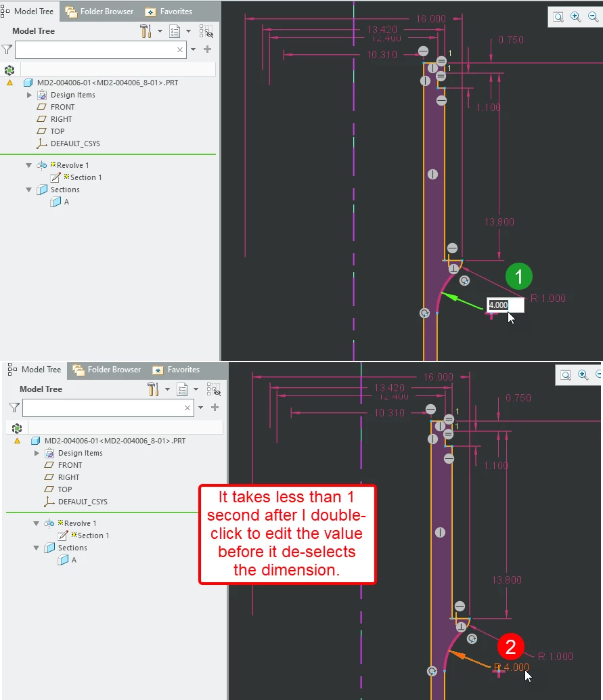Click the Zoom Out icon in upper graphics window
This screenshot has width=603, height=700.
(x=593, y=17)
